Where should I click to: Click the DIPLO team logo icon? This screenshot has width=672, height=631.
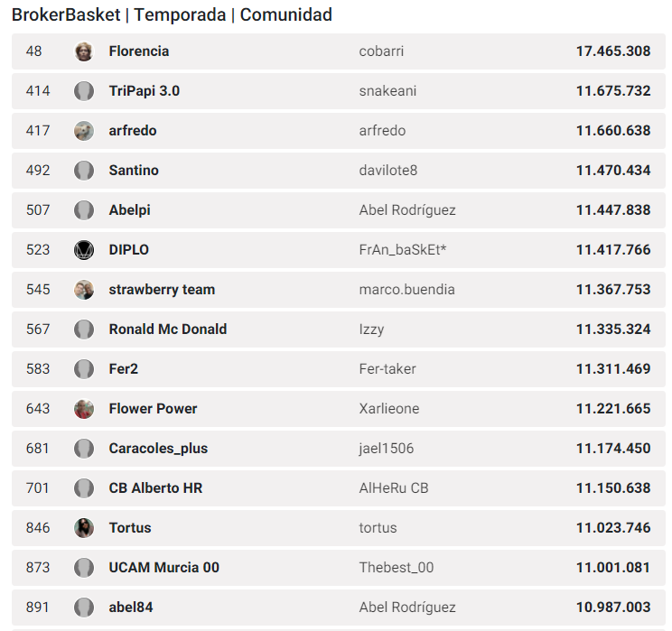84,250
